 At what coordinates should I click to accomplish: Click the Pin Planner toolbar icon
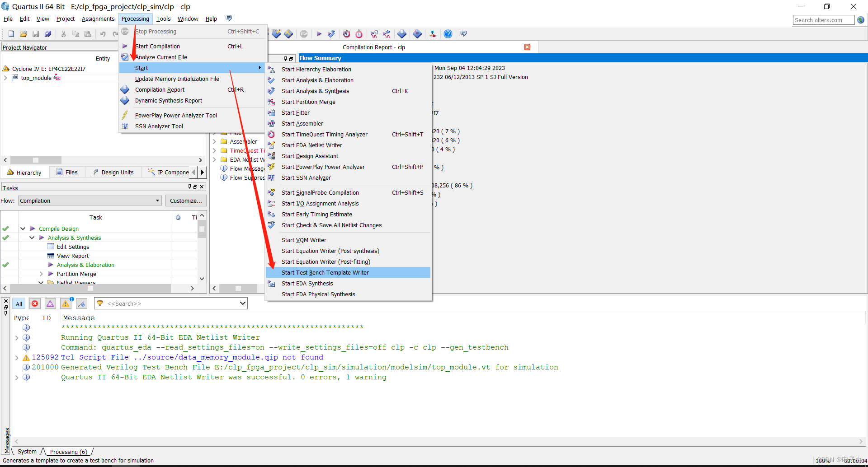288,34
